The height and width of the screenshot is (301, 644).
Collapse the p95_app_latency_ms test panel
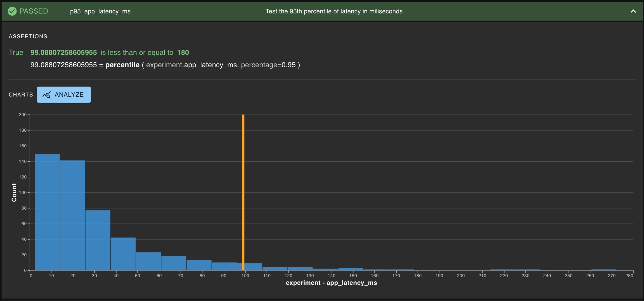point(633,11)
